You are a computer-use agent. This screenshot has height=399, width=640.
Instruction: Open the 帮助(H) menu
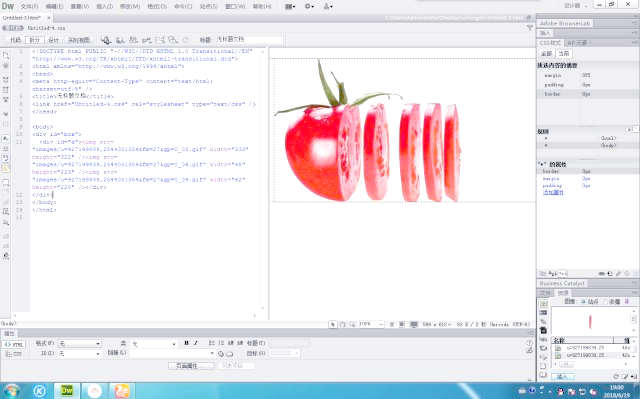pyautogui.click(x=262, y=7)
